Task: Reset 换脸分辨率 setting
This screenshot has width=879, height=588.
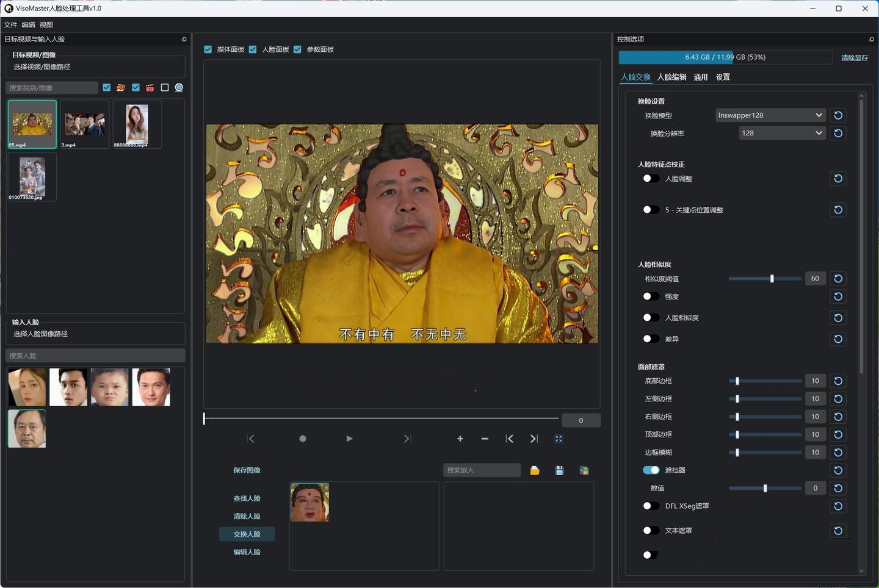Action: [x=838, y=133]
